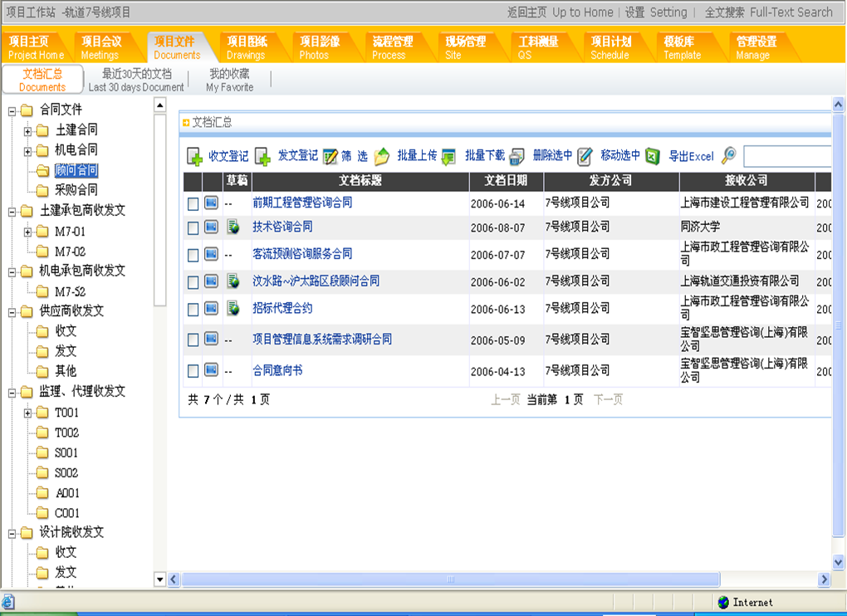Click 设置 Setting link
847x616 pixels.
pyautogui.click(x=656, y=12)
